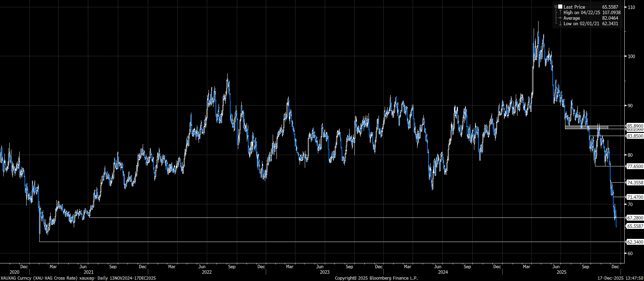Click the 65.5587 last price tag
This screenshot has width=644, height=281.
coord(635,226)
